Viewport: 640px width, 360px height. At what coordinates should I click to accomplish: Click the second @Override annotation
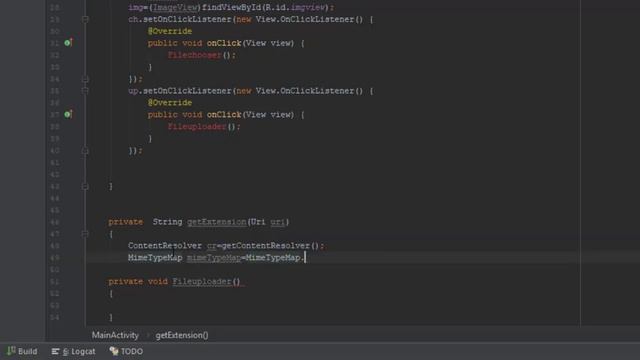click(x=170, y=102)
